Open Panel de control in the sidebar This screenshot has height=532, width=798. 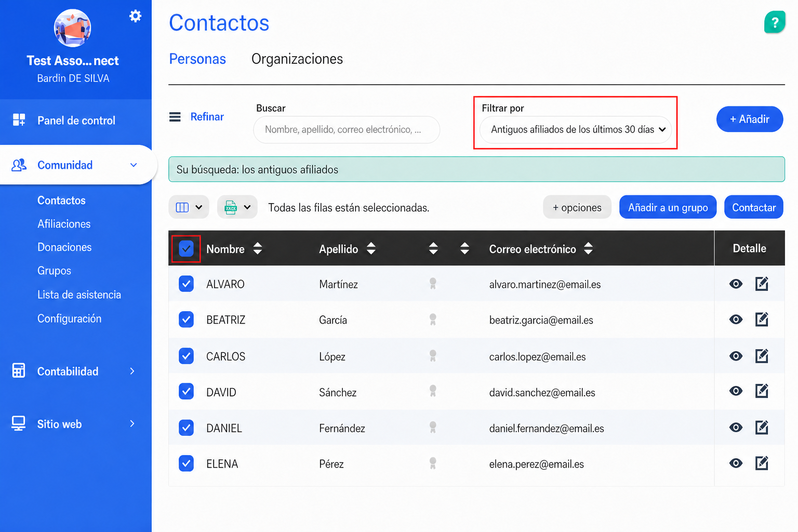(x=76, y=121)
